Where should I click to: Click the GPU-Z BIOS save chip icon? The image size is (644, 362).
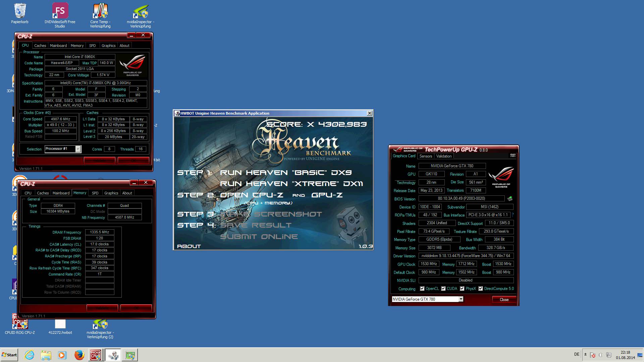pos(510,198)
